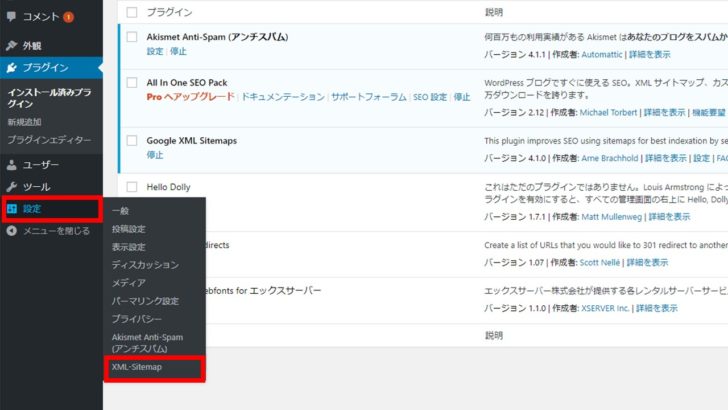Click the 説明 footer column label

click(x=494, y=335)
